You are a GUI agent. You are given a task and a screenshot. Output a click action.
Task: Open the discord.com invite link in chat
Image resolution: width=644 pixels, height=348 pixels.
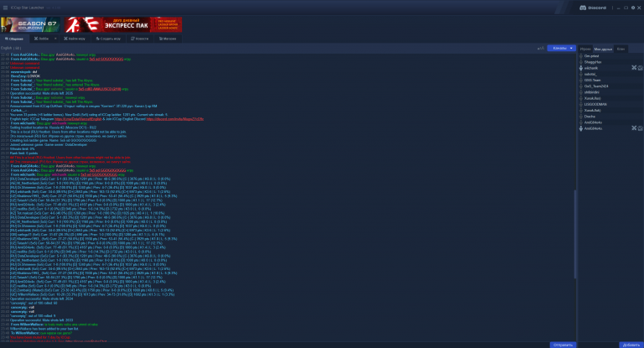click(175, 119)
